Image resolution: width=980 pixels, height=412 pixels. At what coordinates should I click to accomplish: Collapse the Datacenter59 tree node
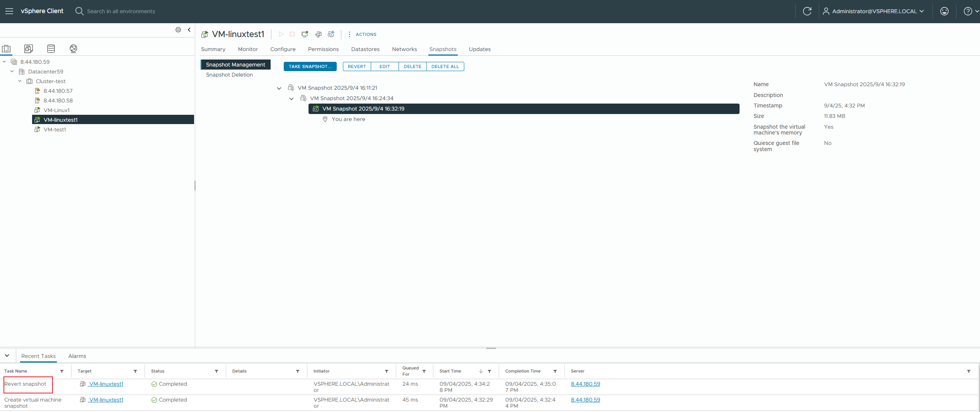tap(12, 72)
